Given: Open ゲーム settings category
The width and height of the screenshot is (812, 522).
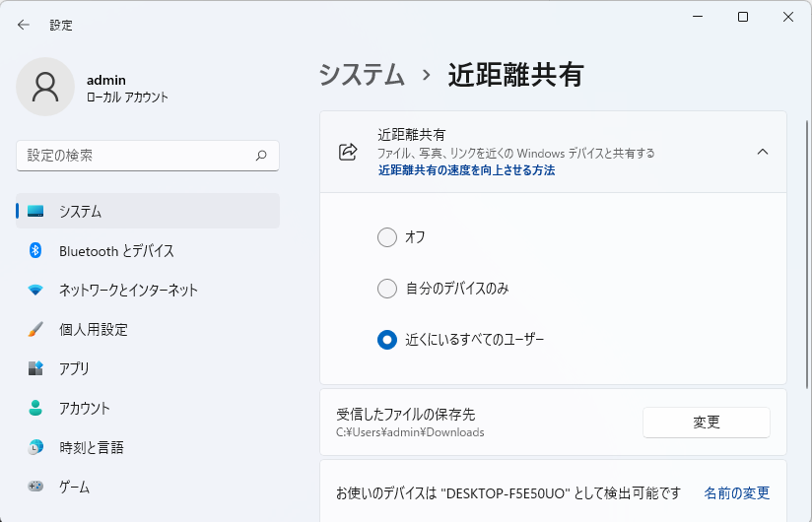Looking at the screenshot, I should click(x=148, y=487).
